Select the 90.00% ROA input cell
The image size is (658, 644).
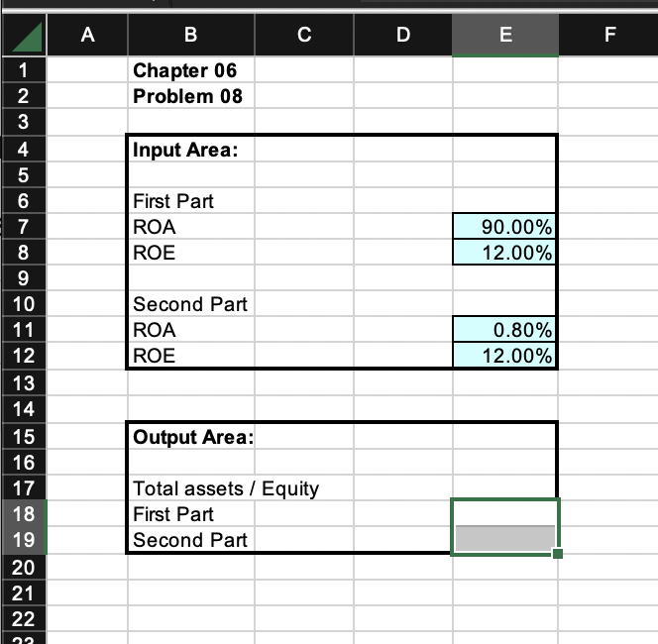(504, 227)
